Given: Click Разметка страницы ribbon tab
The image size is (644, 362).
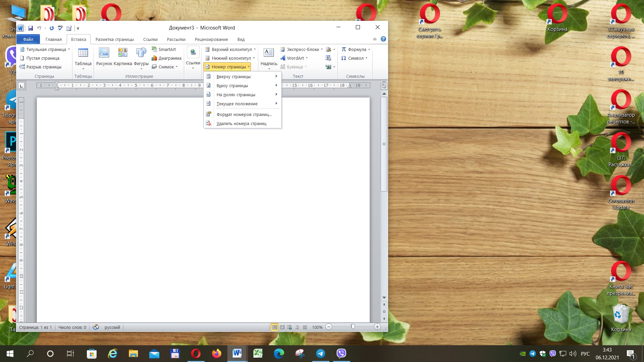Looking at the screenshot, I should click(115, 39).
